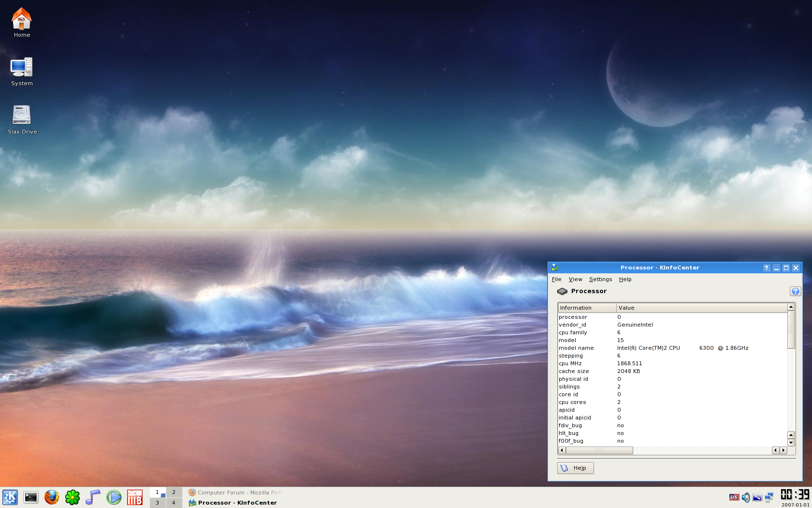Viewport: 812px width, 508px height.
Task: Open the Home desktop icon
Action: tap(22, 22)
